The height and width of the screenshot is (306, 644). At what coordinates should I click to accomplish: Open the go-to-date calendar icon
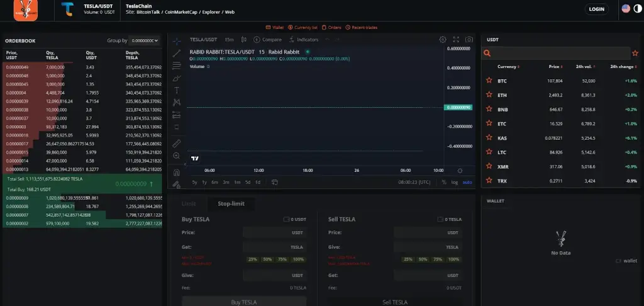[x=275, y=182]
